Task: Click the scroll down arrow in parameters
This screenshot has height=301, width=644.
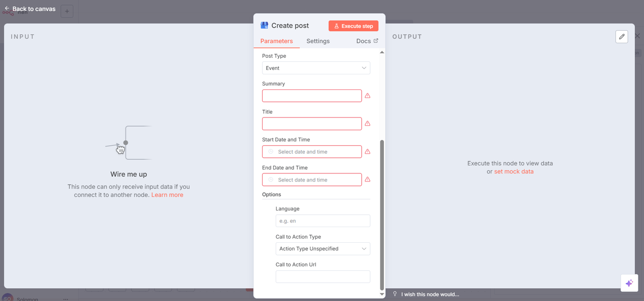Action: [x=382, y=294]
